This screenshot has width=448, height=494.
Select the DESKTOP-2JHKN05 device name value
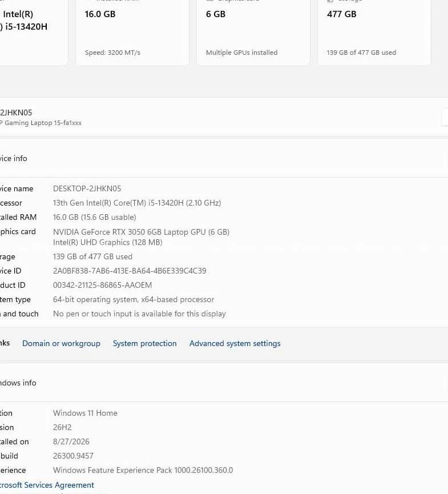[x=87, y=188]
